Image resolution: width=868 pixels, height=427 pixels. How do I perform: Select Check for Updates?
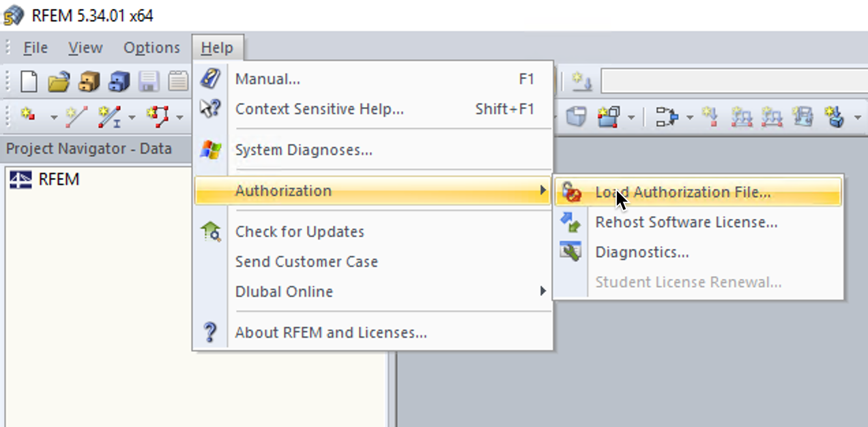point(300,232)
